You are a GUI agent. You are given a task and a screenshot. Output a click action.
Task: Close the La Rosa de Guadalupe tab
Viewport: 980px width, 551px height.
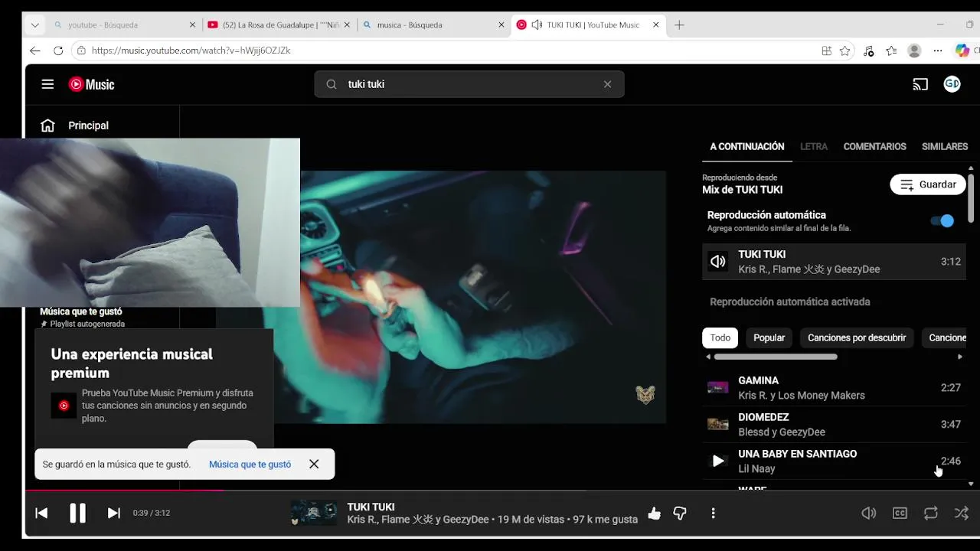348,24
